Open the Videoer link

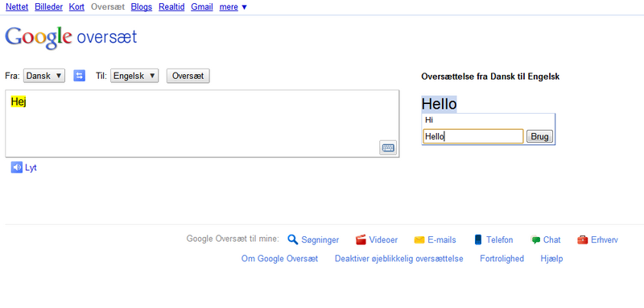383,239
